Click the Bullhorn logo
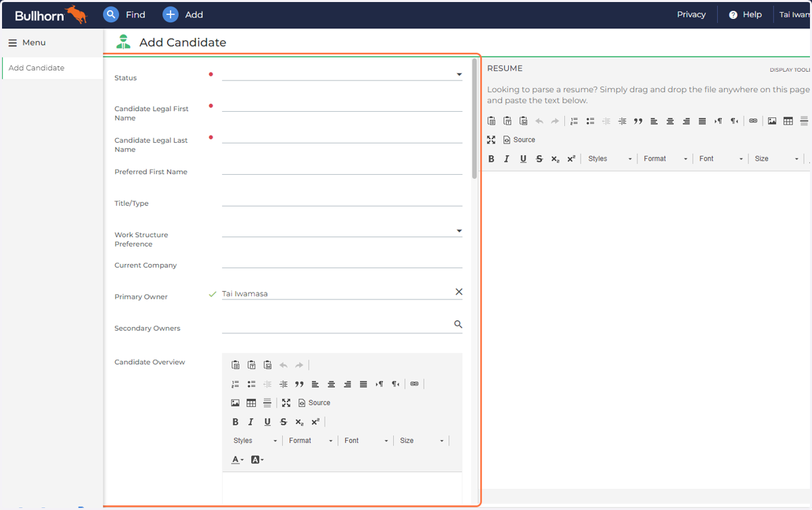812x510 pixels. pyautogui.click(x=51, y=14)
